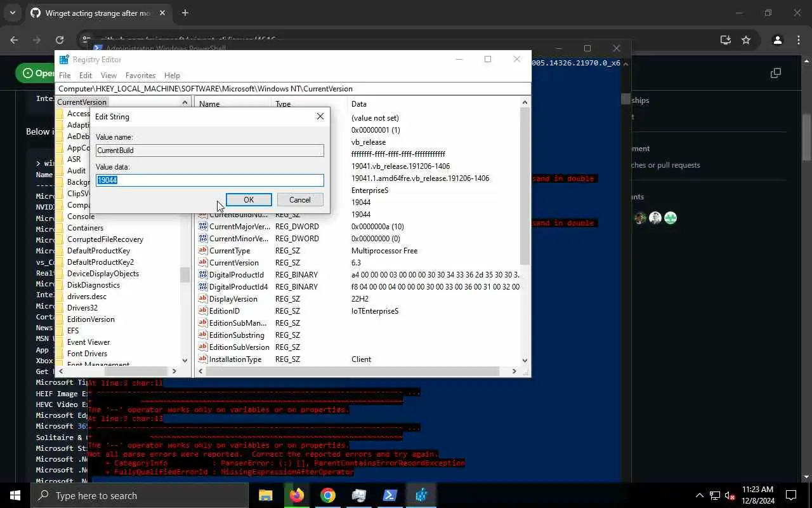The height and width of the screenshot is (508, 812).
Task: Open Chrome tab search dropdown
Action: 12,13
